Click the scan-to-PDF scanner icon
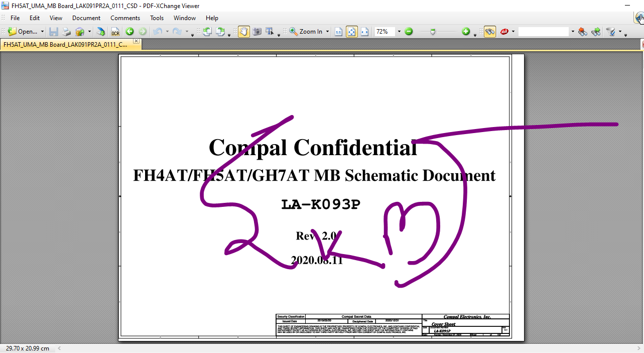This screenshot has width=644, height=353. (x=101, y=32)
